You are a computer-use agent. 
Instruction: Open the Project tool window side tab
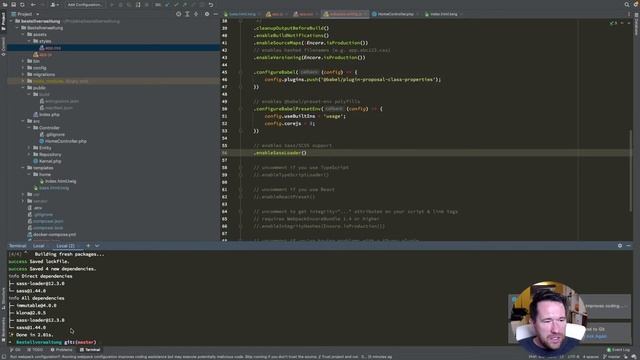pos(3,21)
